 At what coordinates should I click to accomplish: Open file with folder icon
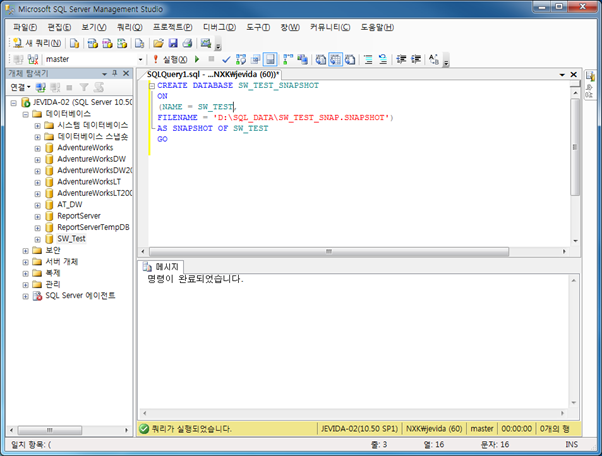point(158,43)
